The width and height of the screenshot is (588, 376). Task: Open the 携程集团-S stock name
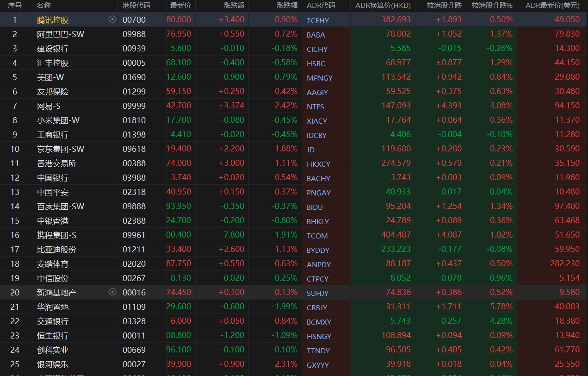[x=57, y=235]
